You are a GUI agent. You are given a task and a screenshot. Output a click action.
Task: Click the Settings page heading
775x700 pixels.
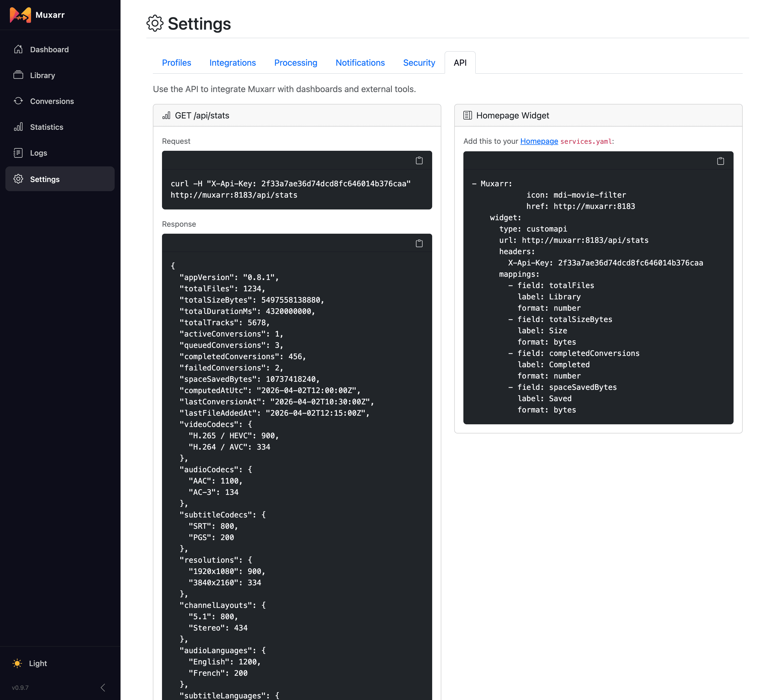click(x=199, y=23)
